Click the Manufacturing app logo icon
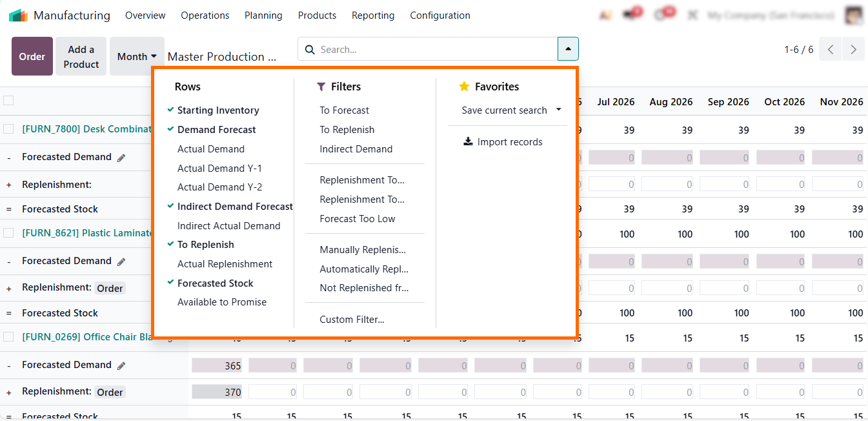 (18, 15)
